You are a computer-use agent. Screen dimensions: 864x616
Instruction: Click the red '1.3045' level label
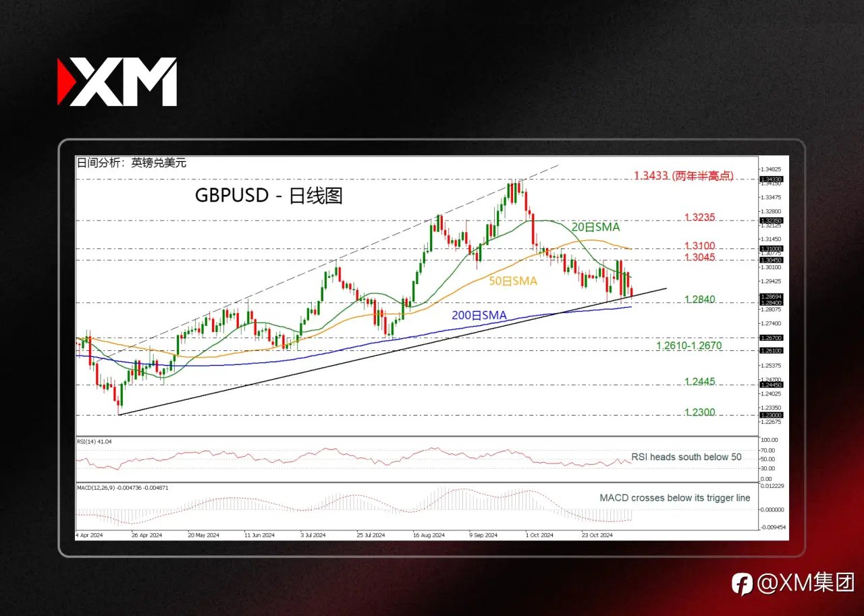[699, 258]
